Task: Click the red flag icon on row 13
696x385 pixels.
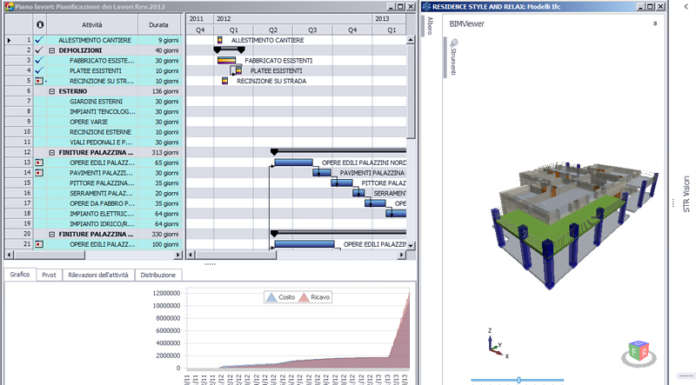Action: pyautogui.click(x=39, y=163)
